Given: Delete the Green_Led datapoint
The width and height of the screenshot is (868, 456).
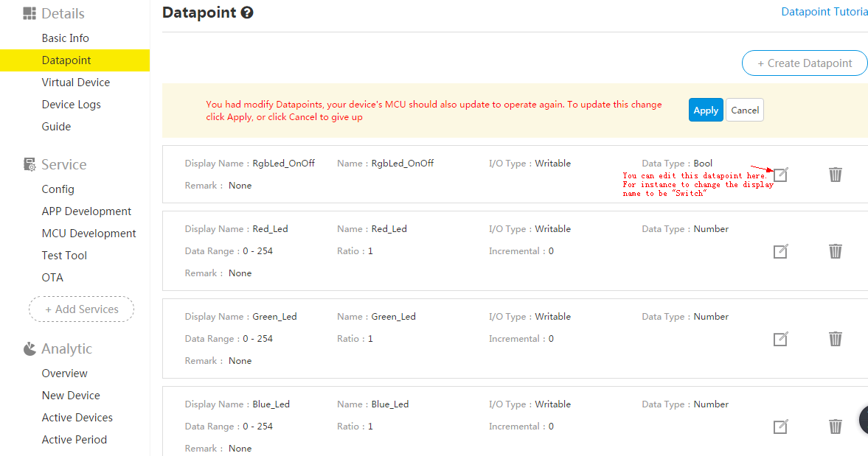Looking at the screenshot, I should (835, 339).
